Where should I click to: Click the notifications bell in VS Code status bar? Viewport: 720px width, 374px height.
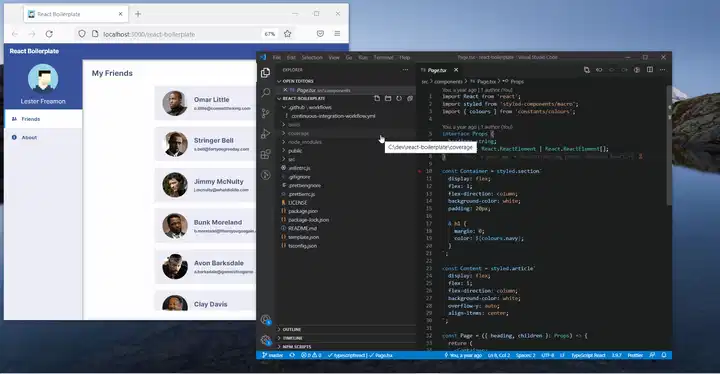pyautogui.click(x=664, y=355)
